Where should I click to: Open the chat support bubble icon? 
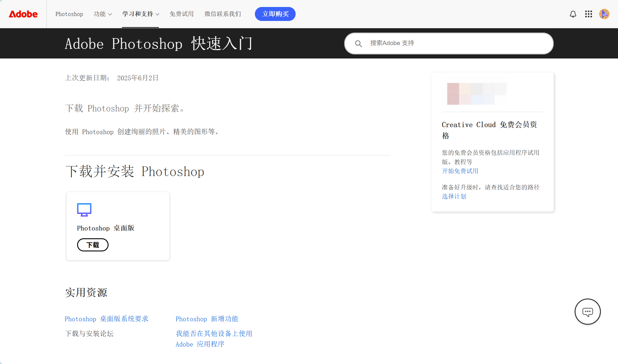(588, 312)
